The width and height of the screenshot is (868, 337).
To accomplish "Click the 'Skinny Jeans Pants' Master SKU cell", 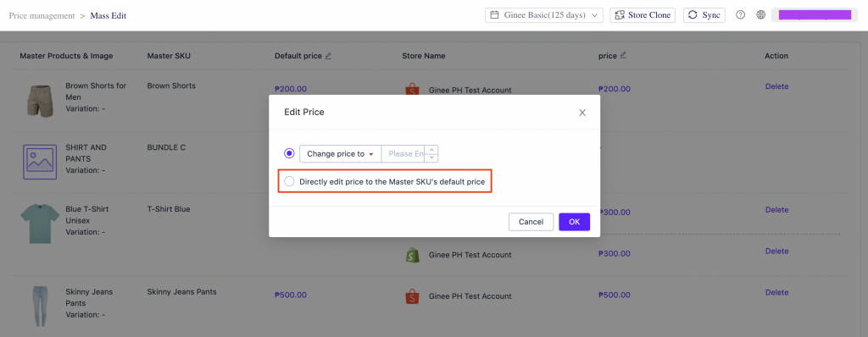I will [181, 291].
